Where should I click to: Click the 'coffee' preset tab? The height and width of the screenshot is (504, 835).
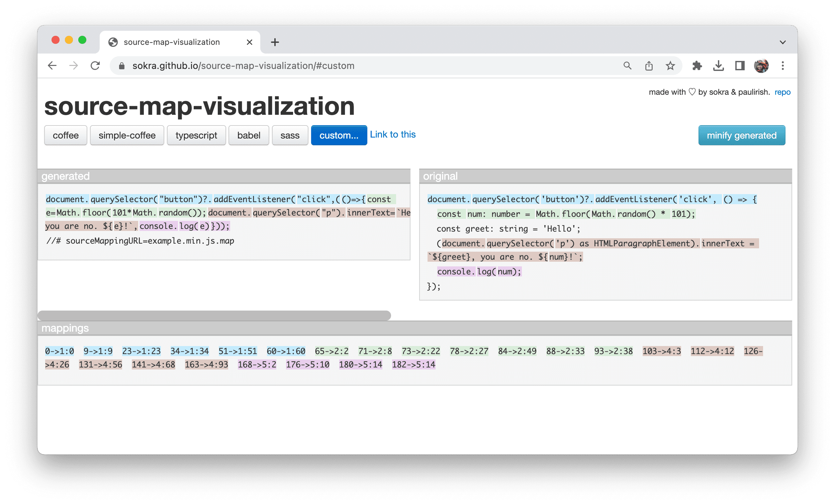click(x=66, y=136)
